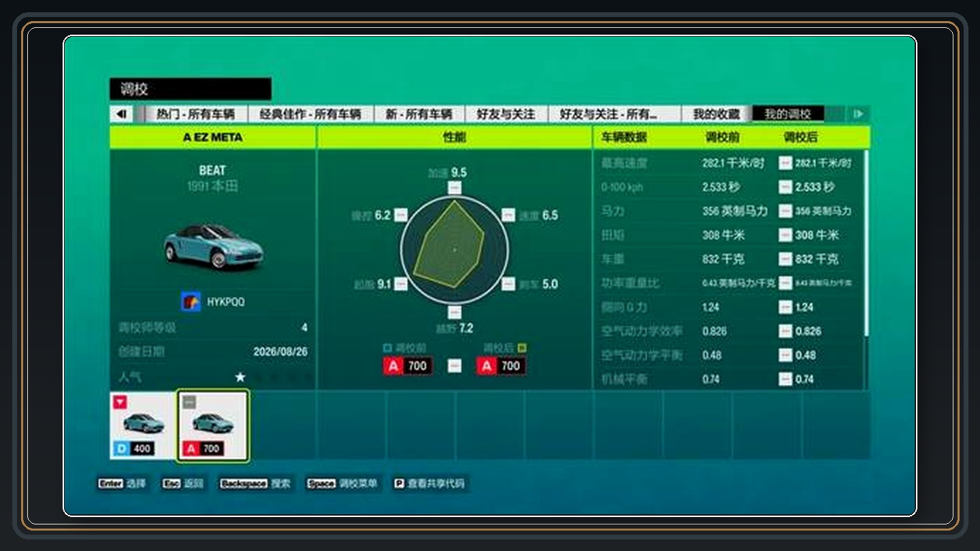Viewport: 980px width, 551px height.
Task: Click the unchanged indicator in the 机械平衡 row
Action: (x=785, y=379)
